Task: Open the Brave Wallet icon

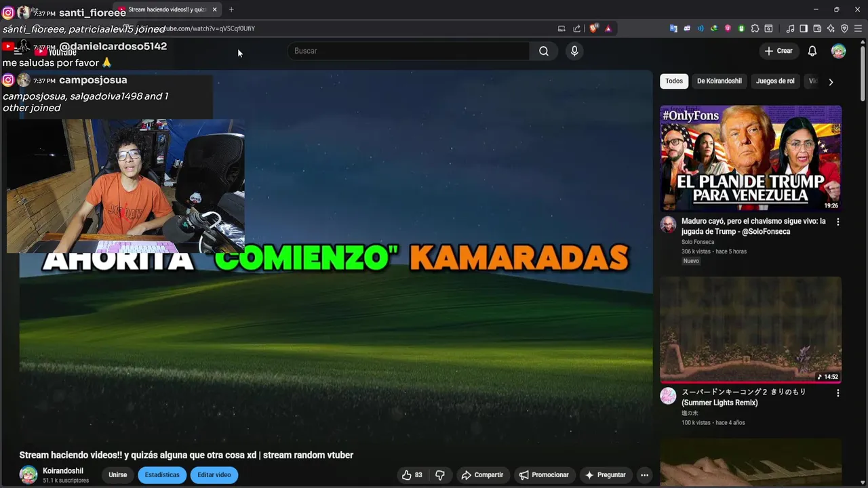Action: tap(817, 28)
